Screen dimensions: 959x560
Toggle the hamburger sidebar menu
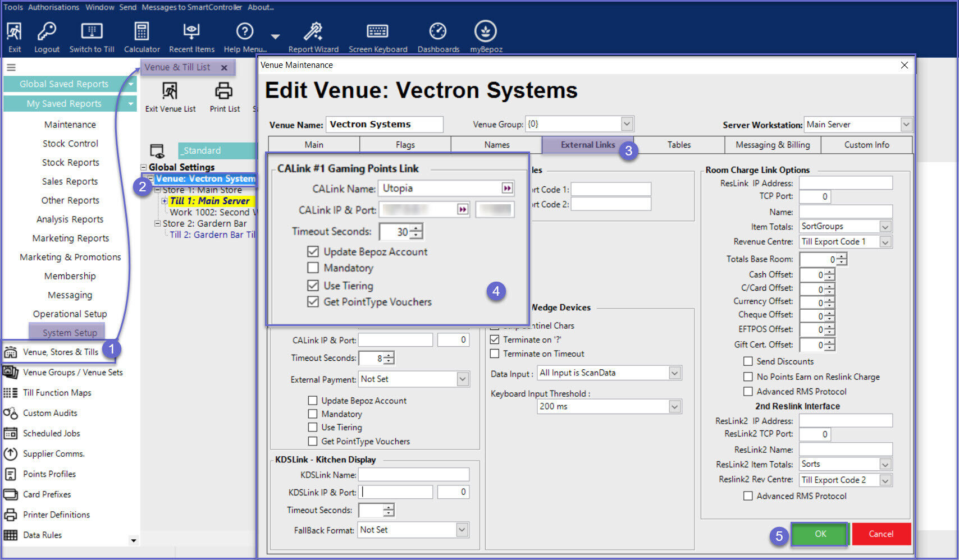(x=11, y=67)
